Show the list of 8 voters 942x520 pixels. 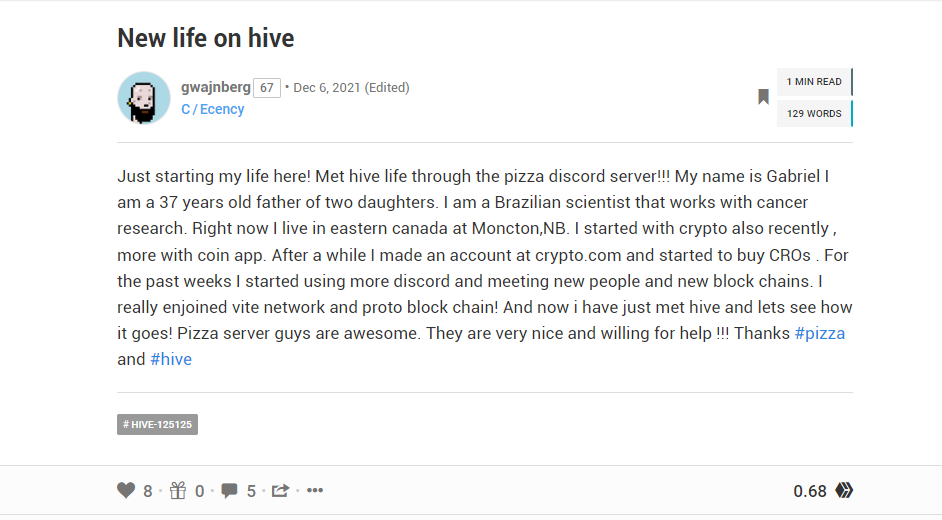point(148,491)
